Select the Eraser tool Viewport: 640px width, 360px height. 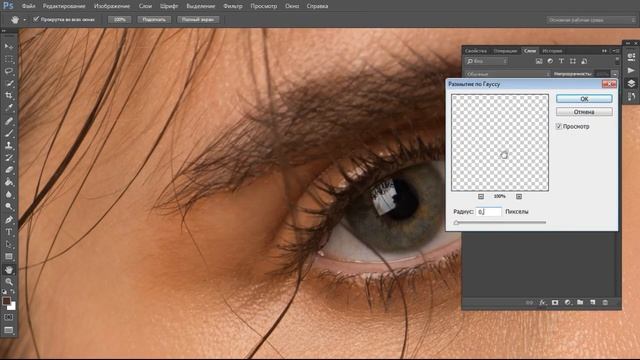9,170
